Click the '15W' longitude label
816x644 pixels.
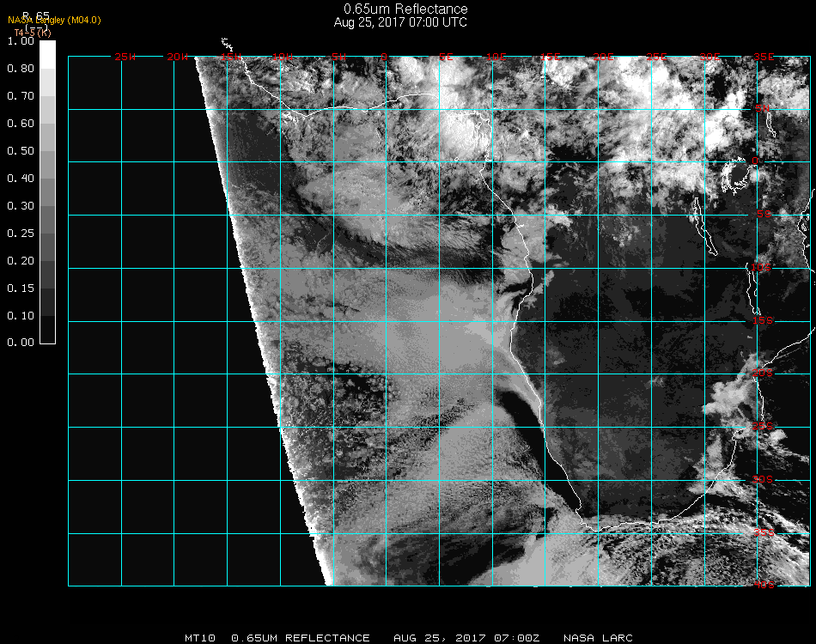click(x=230, y=57)
